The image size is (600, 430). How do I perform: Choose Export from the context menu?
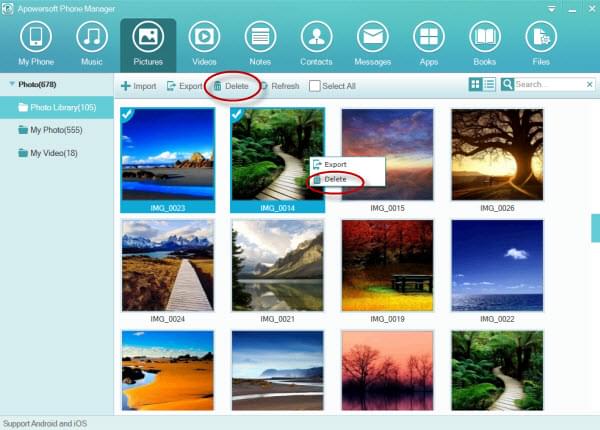(335, 163)
